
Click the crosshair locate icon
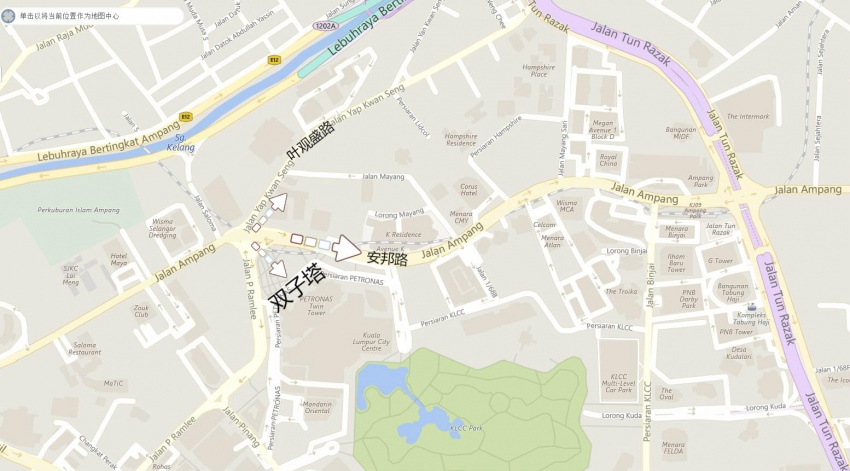[x=8, y=16]
